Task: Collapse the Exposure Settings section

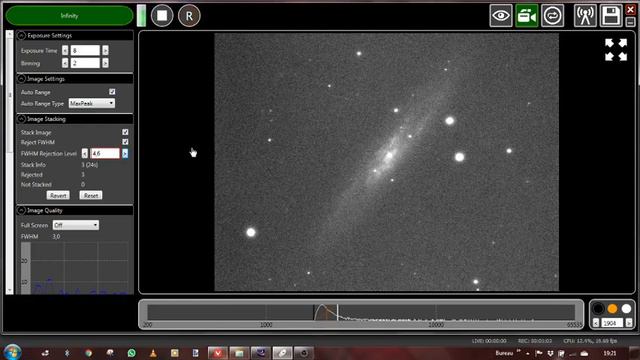Action: (22, 36)
